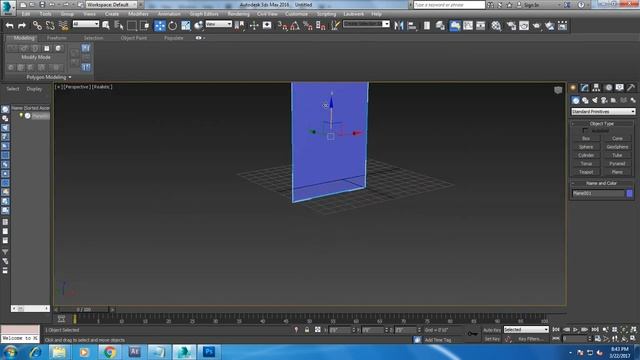Screen dimensions: 640x360
Task: Switch to the Freeform ribbon tab
Action: (x=57, y=38)
